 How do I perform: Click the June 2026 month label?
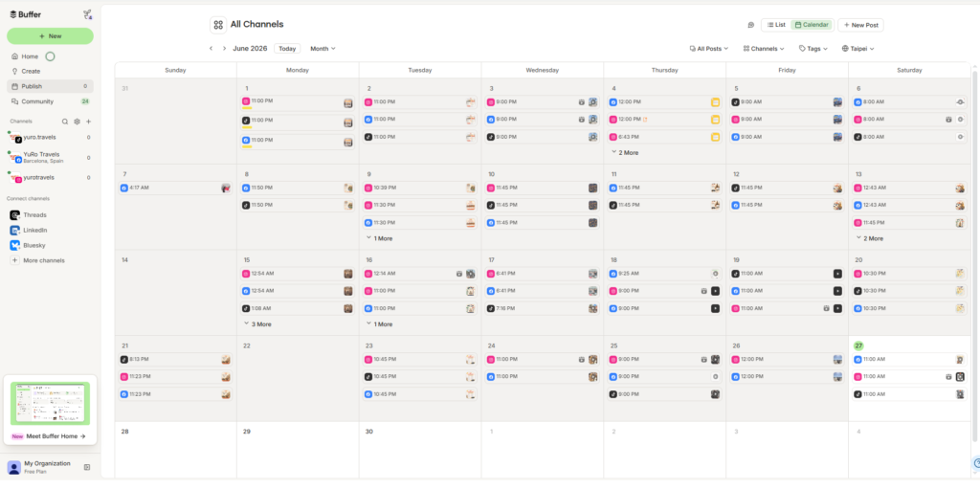(250, 48)
